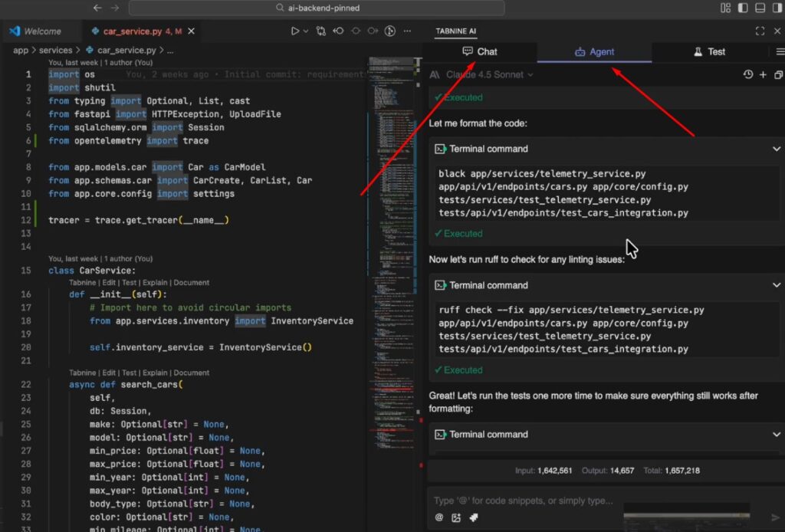The image size is (785, 532).
Task: Open the chat history clock icon
Action: [x=748, y=74]
